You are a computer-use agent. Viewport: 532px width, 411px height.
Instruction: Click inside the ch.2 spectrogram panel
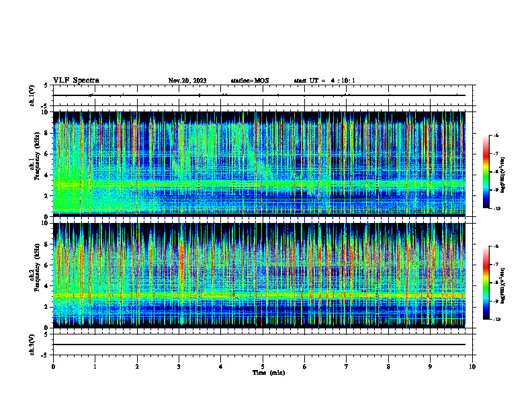click(x=259, y=275)
